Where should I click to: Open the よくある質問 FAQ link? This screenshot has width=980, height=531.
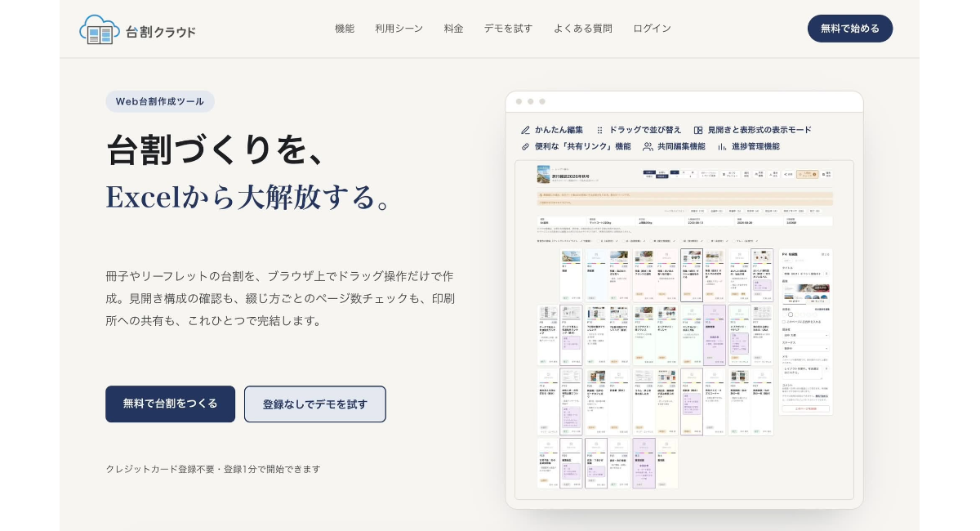click(x=583, y=29)
